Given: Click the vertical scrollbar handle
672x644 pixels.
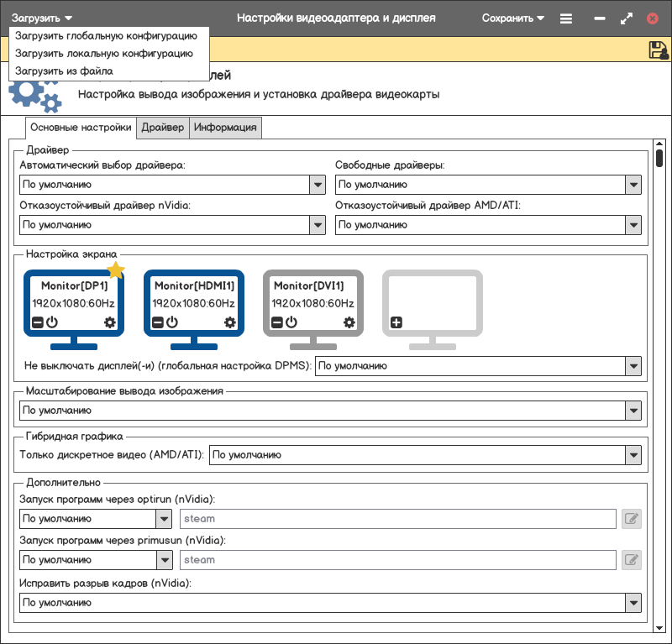Looking at the screenshot, I should click(659, 158).
